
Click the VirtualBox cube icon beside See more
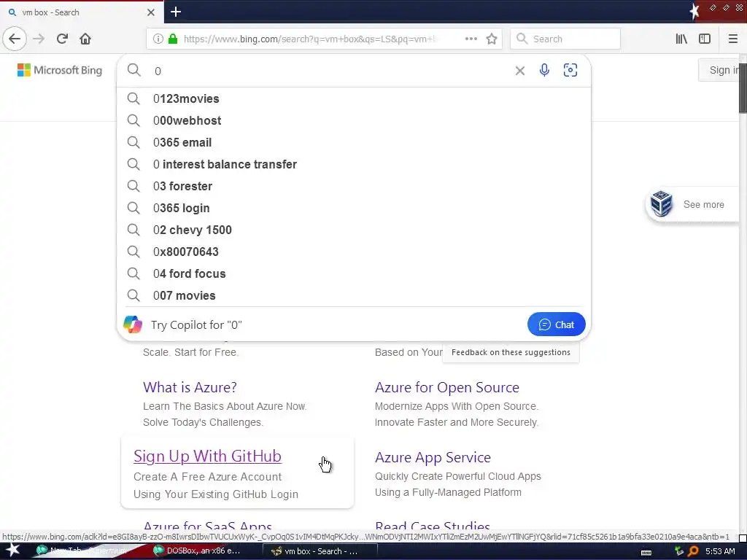tap(661, 204)
